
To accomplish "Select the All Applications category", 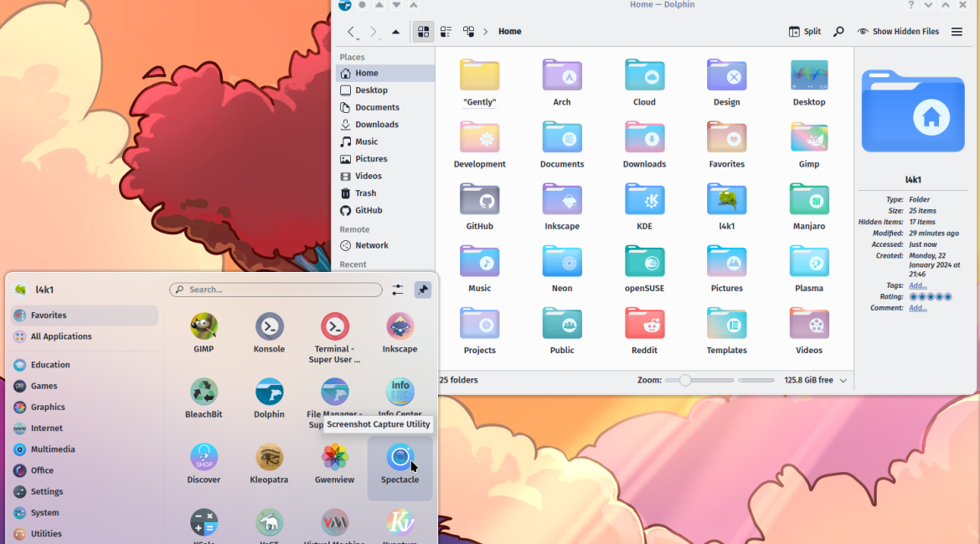I will (60, 336).
